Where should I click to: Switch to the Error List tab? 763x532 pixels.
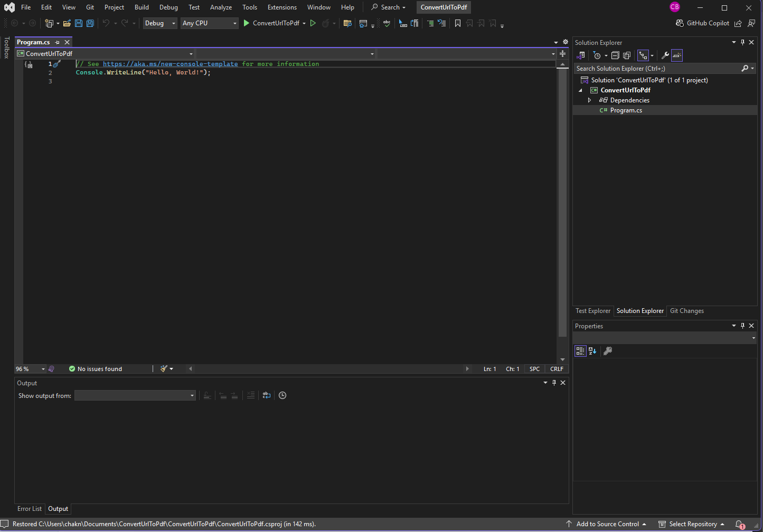tap(30, 509)
